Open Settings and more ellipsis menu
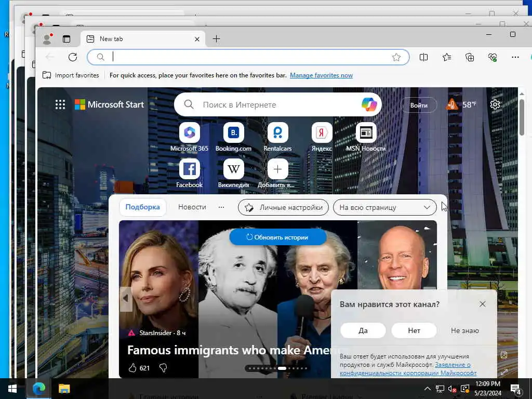532x399 pixels. [515, 57]
